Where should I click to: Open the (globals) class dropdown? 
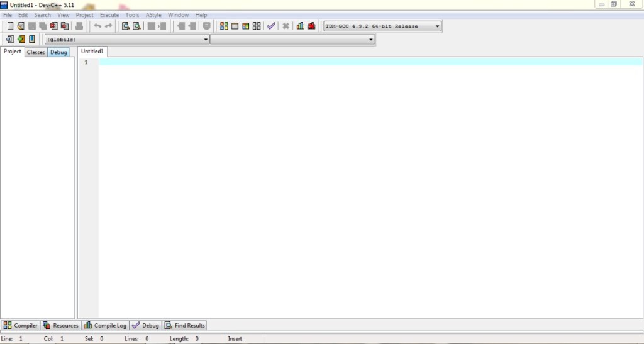[x=206, y=40]
